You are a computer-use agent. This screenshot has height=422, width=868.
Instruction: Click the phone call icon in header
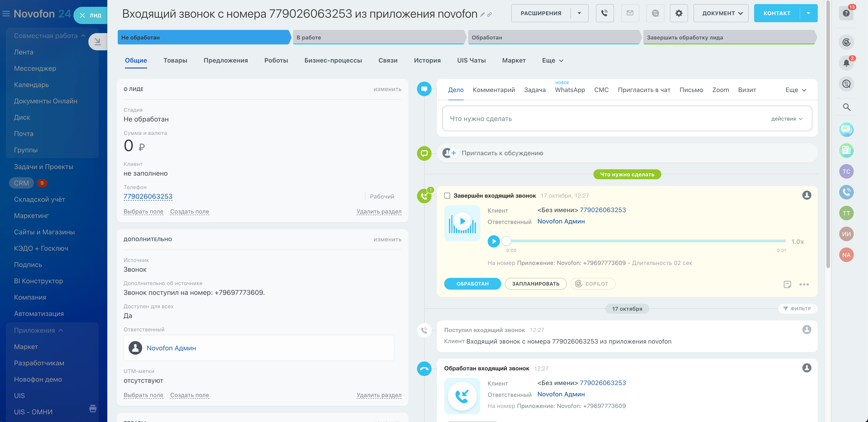604,13
